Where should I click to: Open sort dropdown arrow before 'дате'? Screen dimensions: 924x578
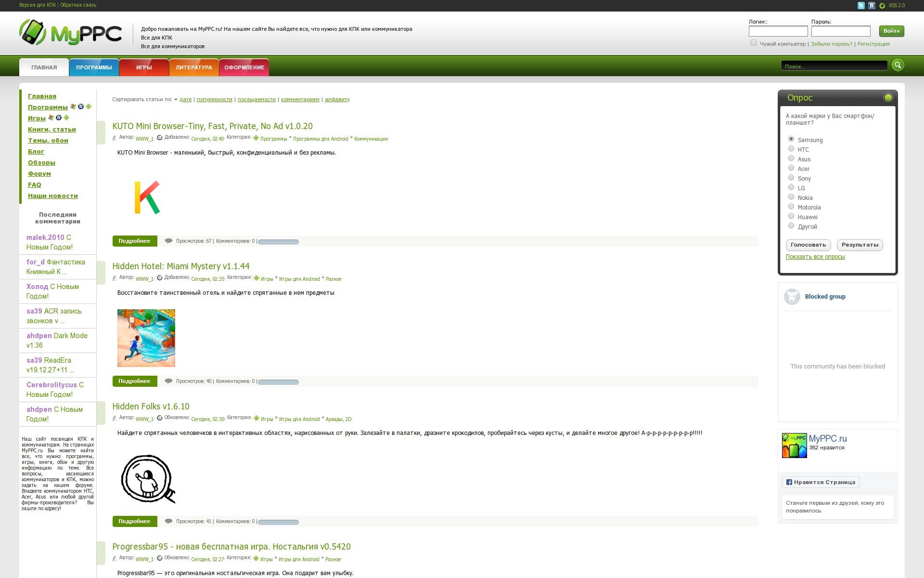[176, 100]
